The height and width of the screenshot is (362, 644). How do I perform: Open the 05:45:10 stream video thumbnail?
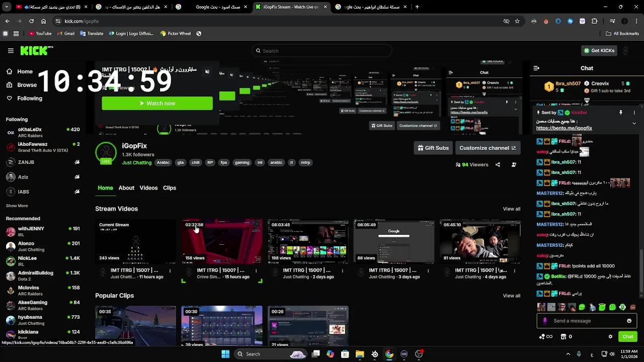(480, 241)
